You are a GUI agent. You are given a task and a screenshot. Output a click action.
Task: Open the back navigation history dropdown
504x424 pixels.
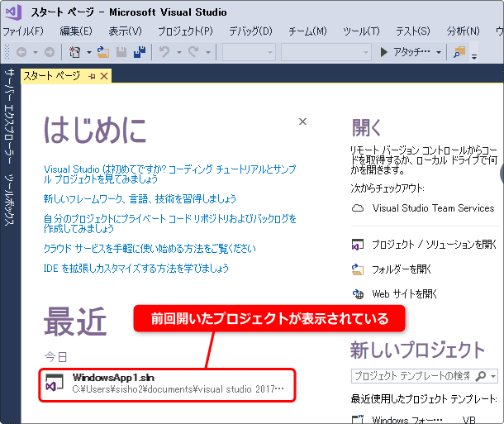coord(36,52)
